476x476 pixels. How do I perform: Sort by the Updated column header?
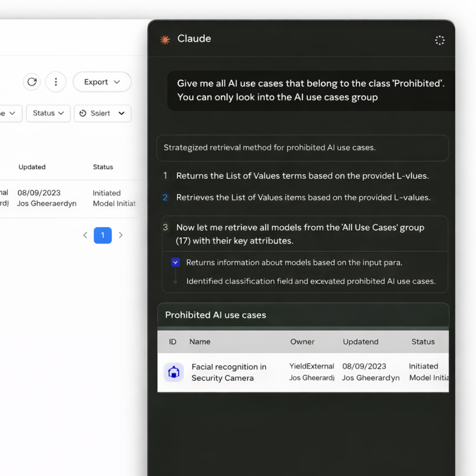(x=32, y=167)
